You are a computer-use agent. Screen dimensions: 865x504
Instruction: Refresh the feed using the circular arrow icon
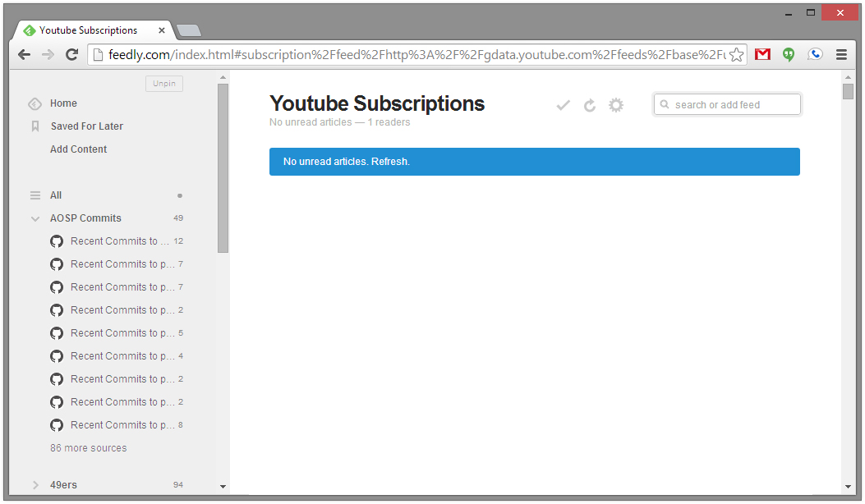point(589,105)
